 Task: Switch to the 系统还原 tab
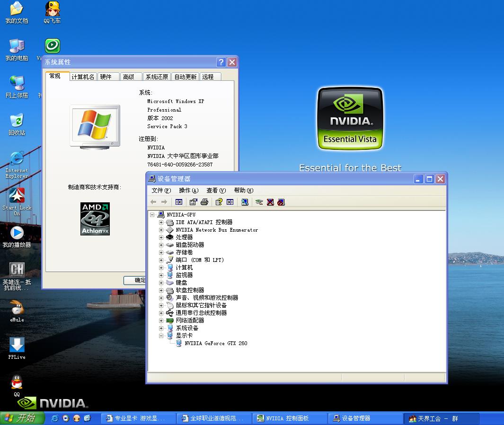click(x=157, y=77)
